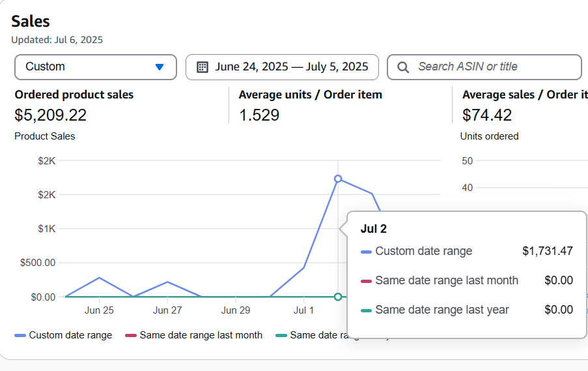Open the June 24 – July 5 date range picker
The width and height of the screenshot is (588, 371).
tap(291, 67)
